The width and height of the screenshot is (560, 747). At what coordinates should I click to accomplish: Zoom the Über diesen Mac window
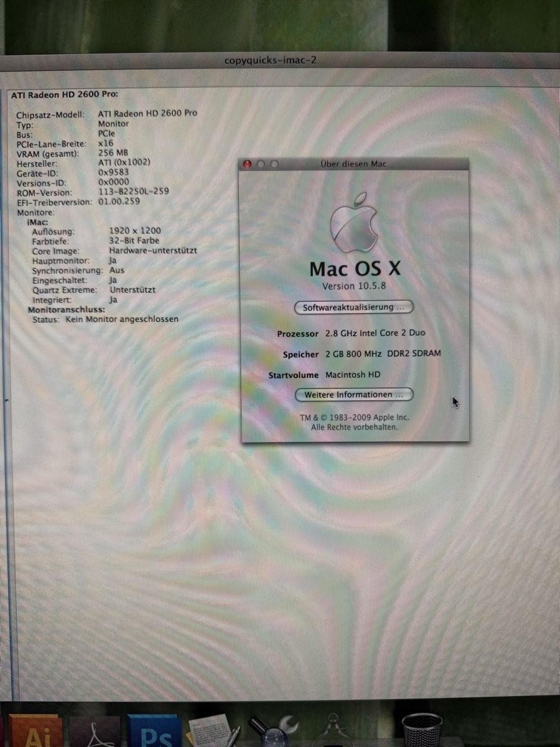[274, 164]
